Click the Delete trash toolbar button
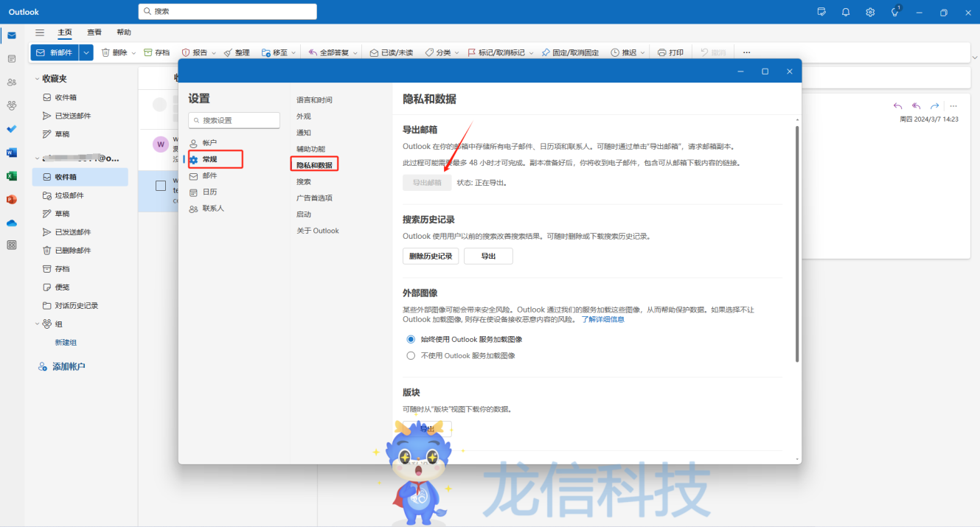The height and width of the screenshot is (527, 980). point(114,52)
